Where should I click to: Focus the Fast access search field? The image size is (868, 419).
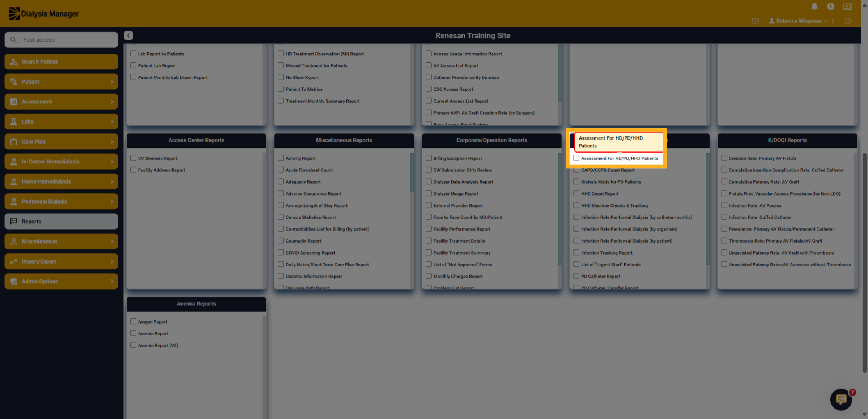[61, 40]
